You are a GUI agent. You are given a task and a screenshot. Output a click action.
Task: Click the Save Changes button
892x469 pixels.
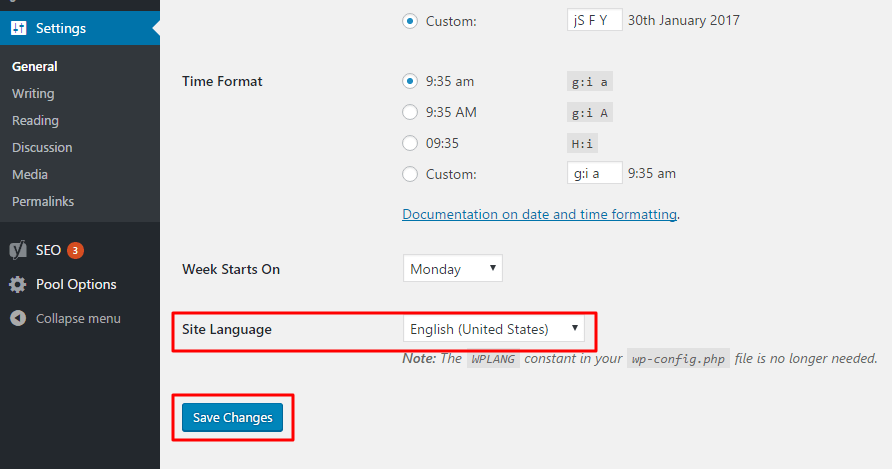click(x=233, y=417)
